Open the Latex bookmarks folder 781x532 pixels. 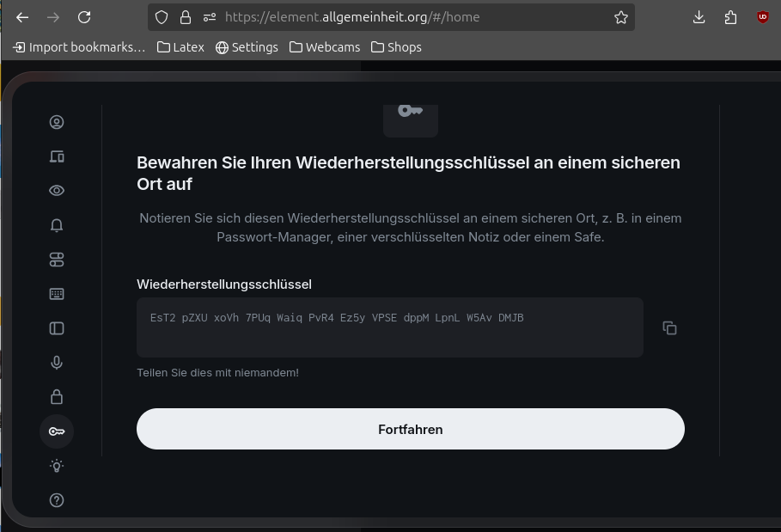tap(180, 47)
